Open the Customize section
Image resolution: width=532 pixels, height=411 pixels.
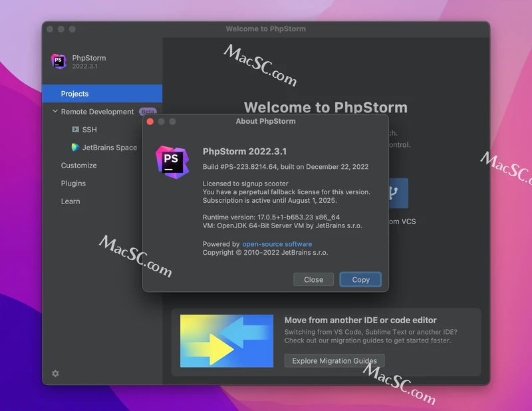tap(78, 166)
